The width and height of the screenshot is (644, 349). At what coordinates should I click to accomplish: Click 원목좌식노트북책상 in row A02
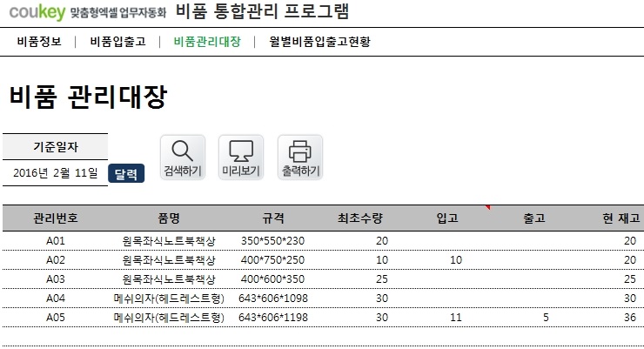click(169, 260)
